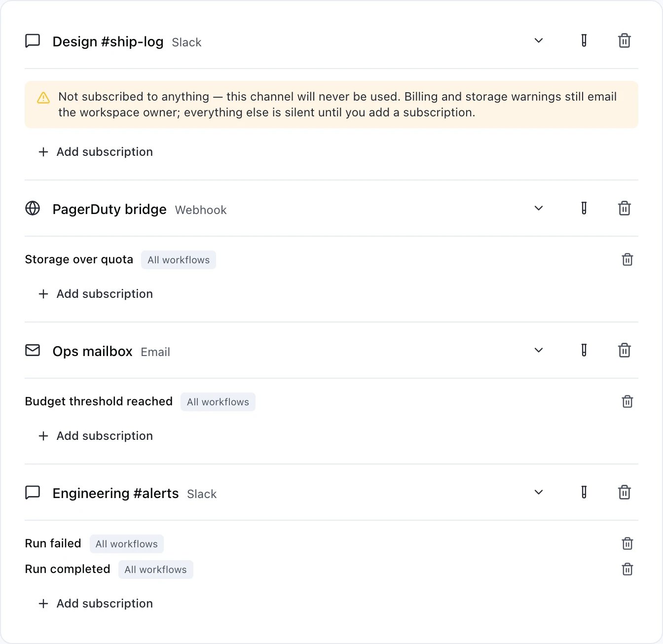Screen dimensions: 663x644
Task: Remove Budget threshold reached subscription
Action: [627, 401]
